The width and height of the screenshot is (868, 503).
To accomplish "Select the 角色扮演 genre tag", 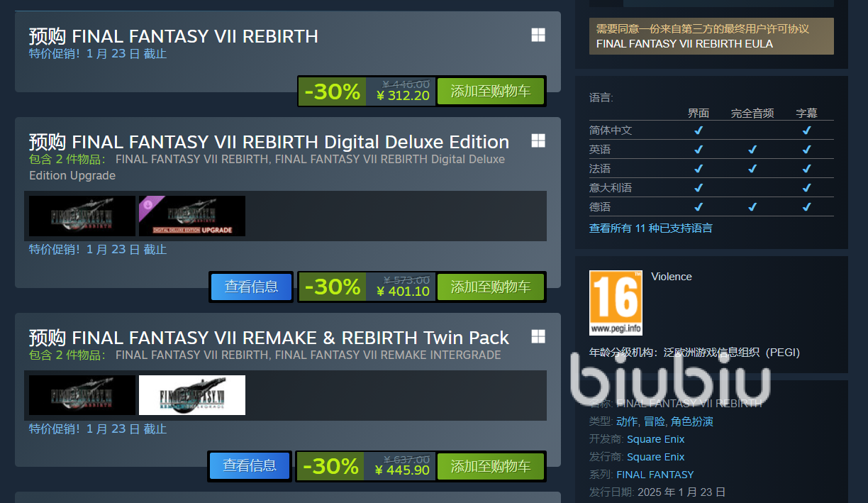I will [x=692, y=421].
